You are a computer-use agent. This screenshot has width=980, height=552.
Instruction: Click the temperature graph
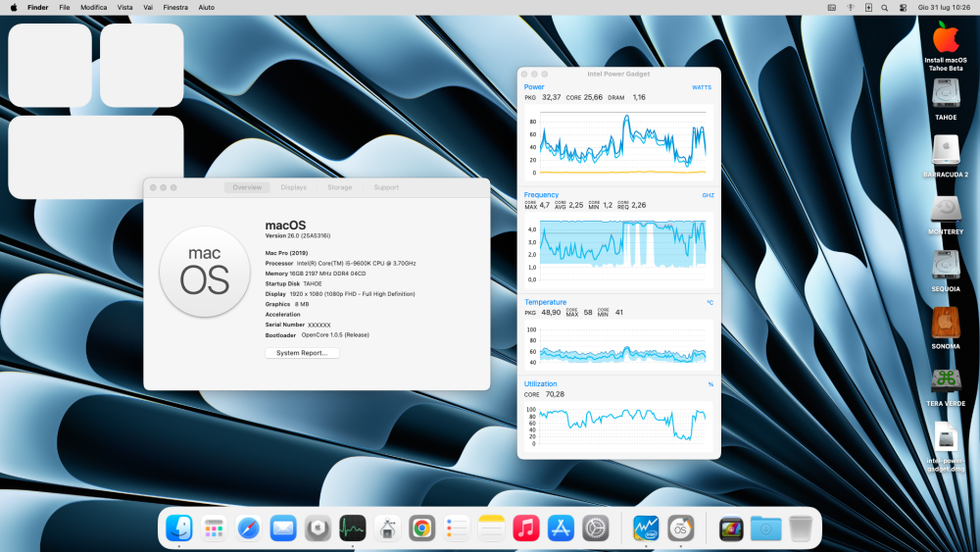coord(618,344)
